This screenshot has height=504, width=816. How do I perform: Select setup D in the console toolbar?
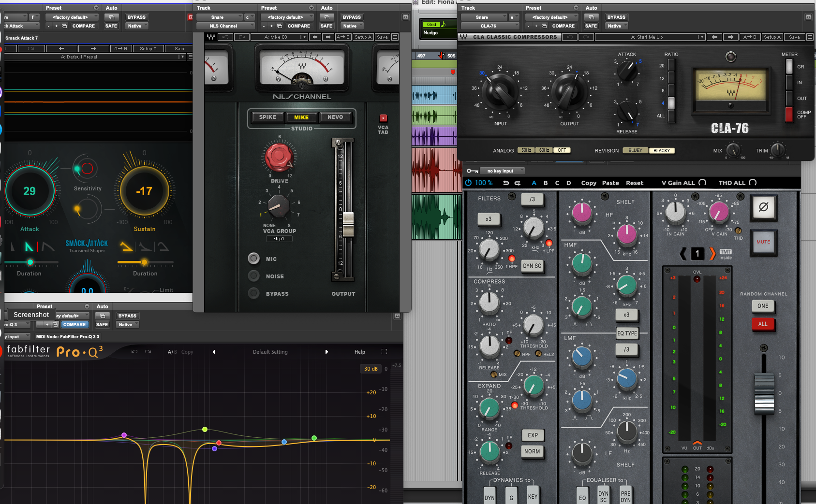[569, 183]
